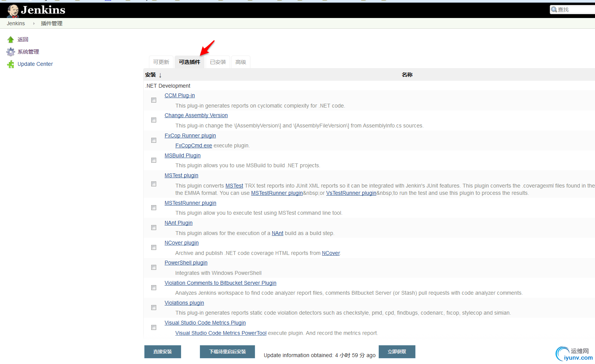Tick the FxCop Runner plugin checkbox
Viewport: 595px width, 364px height.
[x=154, y=140]
